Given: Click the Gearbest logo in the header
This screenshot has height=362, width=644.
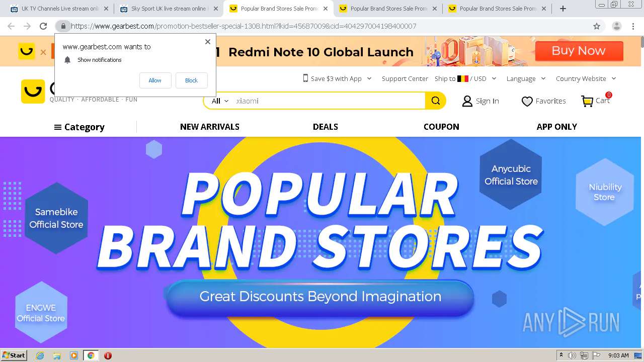Looking at the screenshot, I should [x=33, y=92].
